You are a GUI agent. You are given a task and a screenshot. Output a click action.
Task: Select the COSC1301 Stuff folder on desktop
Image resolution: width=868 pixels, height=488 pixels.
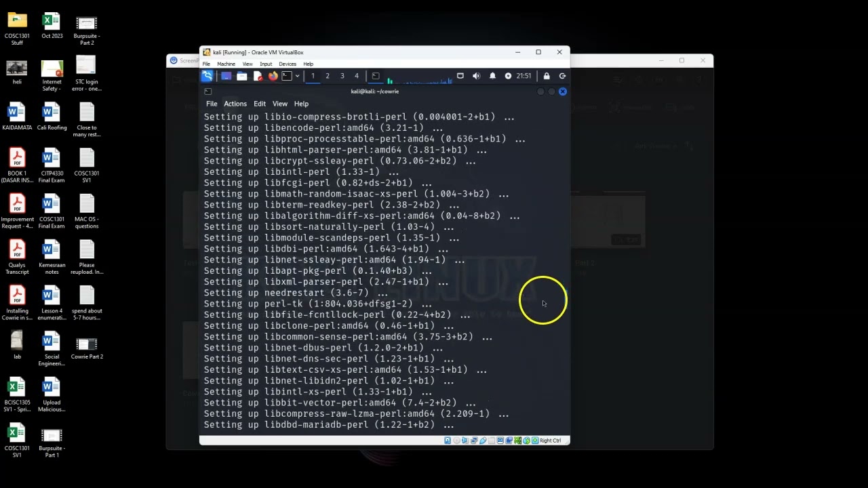(17, 28)
